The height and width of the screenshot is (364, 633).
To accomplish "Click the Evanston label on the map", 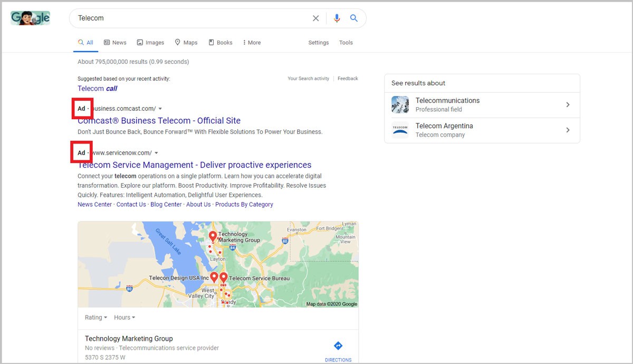I will (296, 229).
